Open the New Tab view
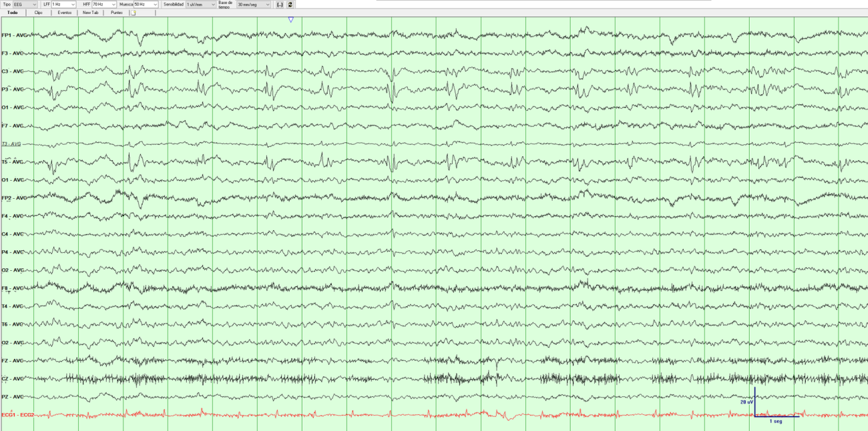This screenshot has width=868, height=431. pyautogui.click(x=91, y=12)
